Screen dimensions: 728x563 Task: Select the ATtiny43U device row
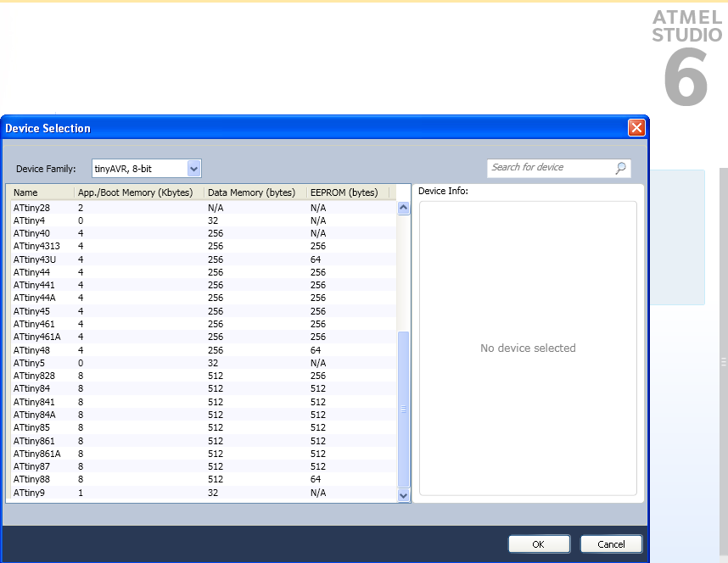click(204, 259)
